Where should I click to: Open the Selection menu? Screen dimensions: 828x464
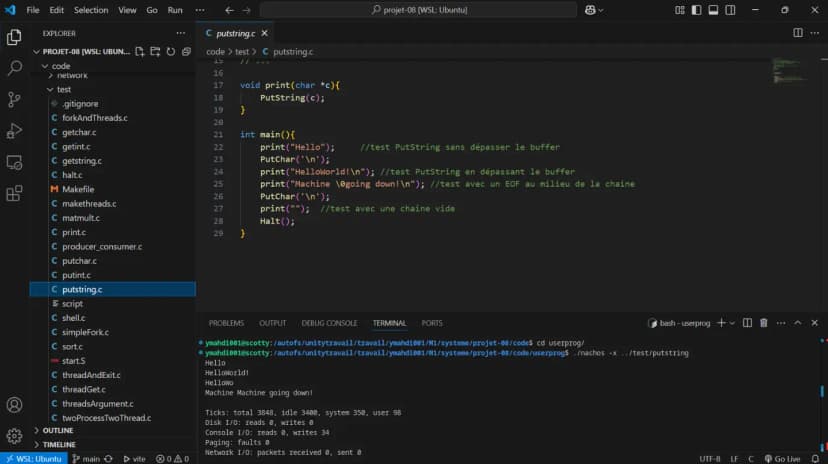(x=91, y=10)
